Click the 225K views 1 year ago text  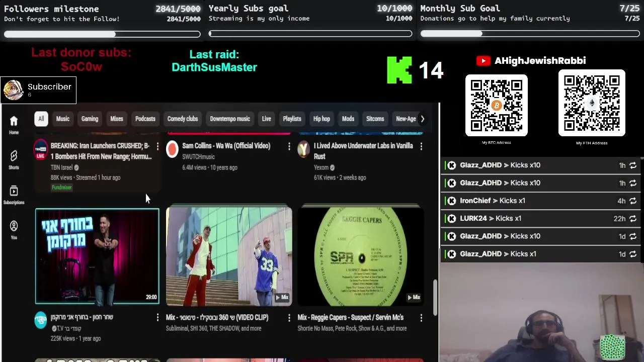(x=75, y=339)
